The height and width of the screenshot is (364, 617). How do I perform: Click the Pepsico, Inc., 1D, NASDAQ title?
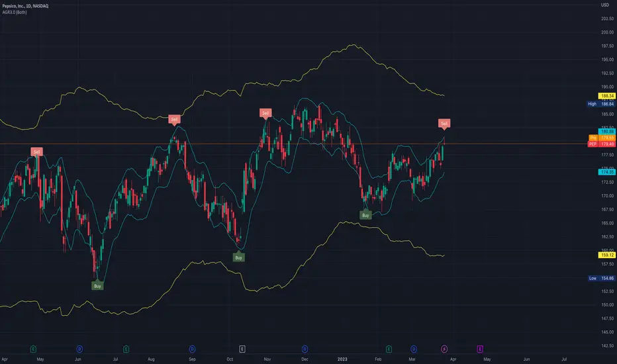(x=26, y=6)
